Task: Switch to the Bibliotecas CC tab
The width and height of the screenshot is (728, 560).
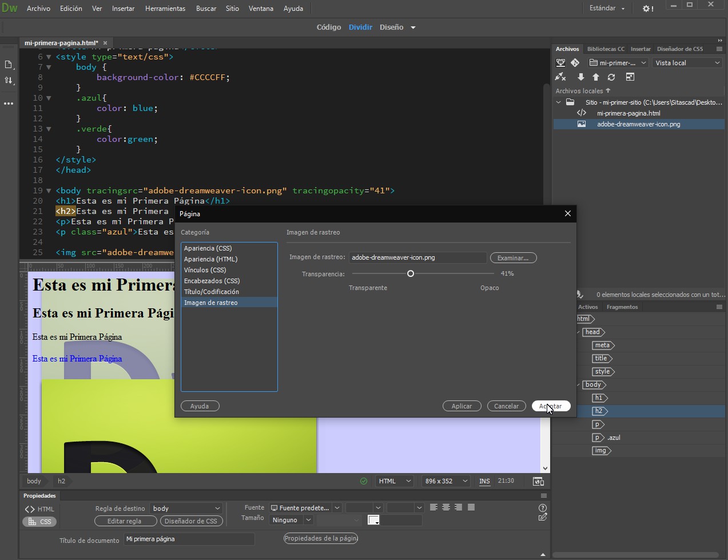Action: [x=606, y=49]
